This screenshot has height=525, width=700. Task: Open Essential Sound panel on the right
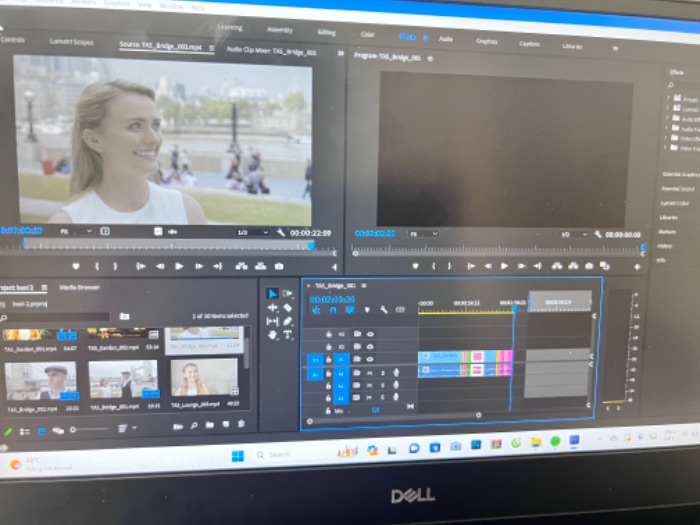click(678, 188)
